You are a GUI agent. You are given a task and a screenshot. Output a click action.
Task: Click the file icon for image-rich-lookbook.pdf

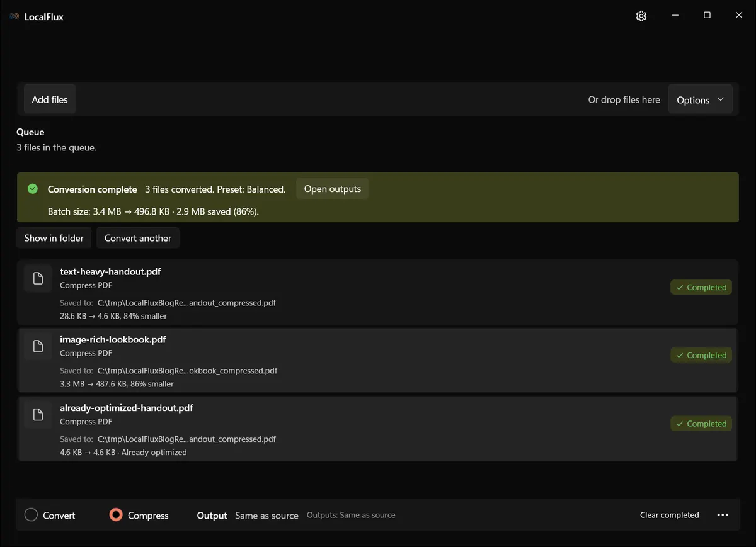click(38, 346)
